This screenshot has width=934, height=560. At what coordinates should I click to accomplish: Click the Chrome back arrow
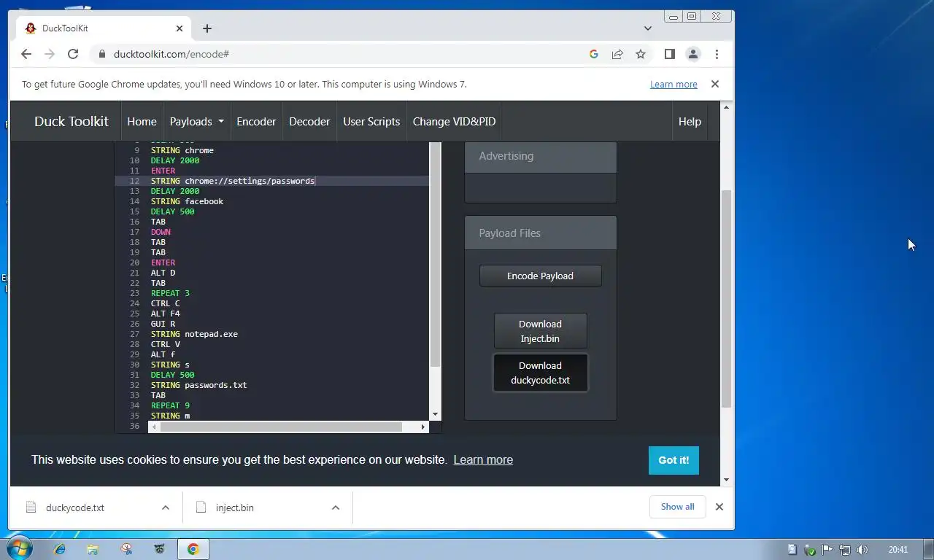pyautogui.click(x=26, y=54)
